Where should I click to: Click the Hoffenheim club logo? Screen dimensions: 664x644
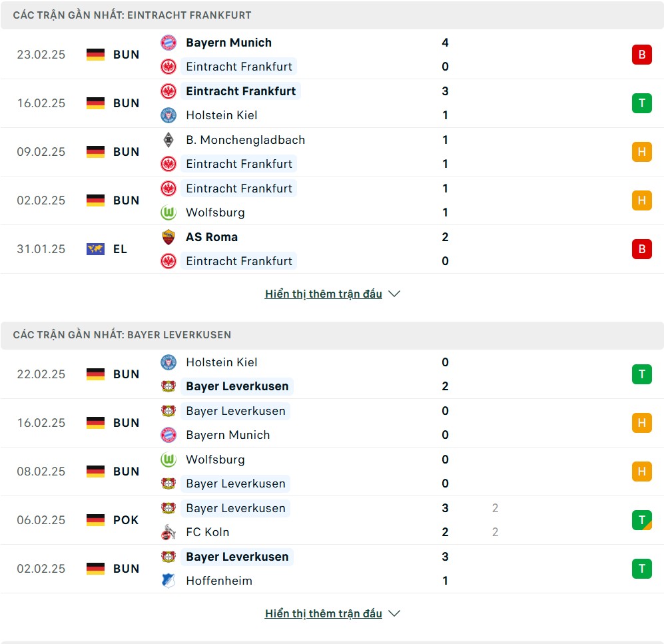tap(168, 581)
